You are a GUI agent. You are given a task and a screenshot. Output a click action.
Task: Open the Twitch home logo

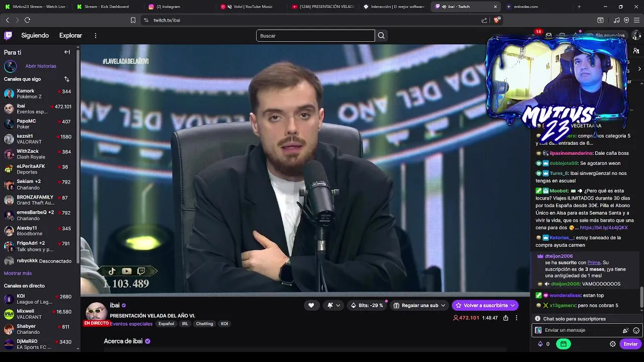[x=8, y=36]
